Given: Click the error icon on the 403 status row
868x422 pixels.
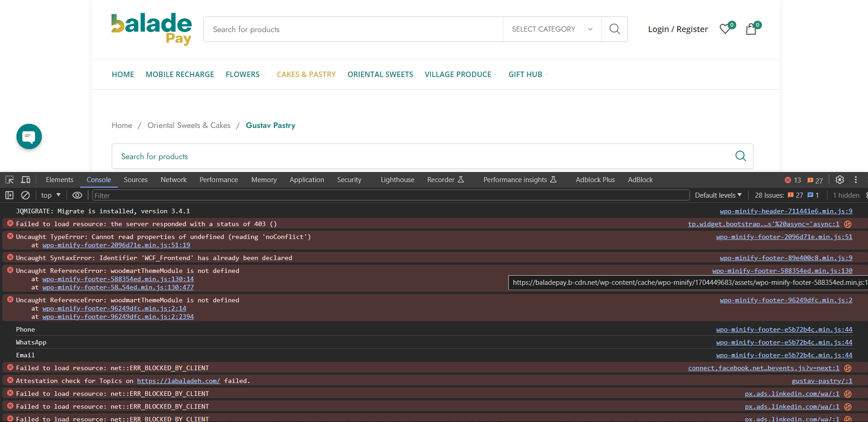Looking at the screenshot, I should pos(10,223).
